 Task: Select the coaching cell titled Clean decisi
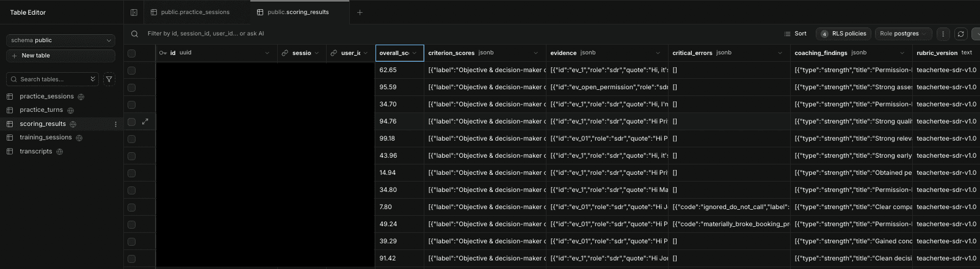851,259
